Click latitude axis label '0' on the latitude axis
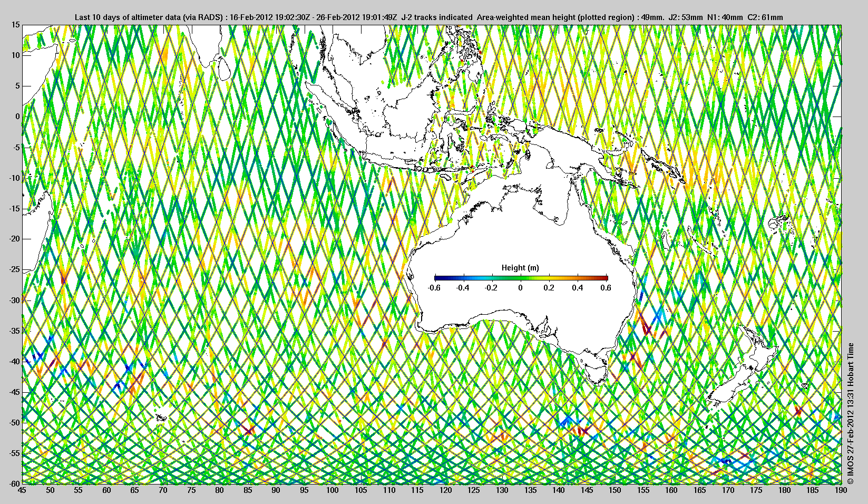 [18, 117]
